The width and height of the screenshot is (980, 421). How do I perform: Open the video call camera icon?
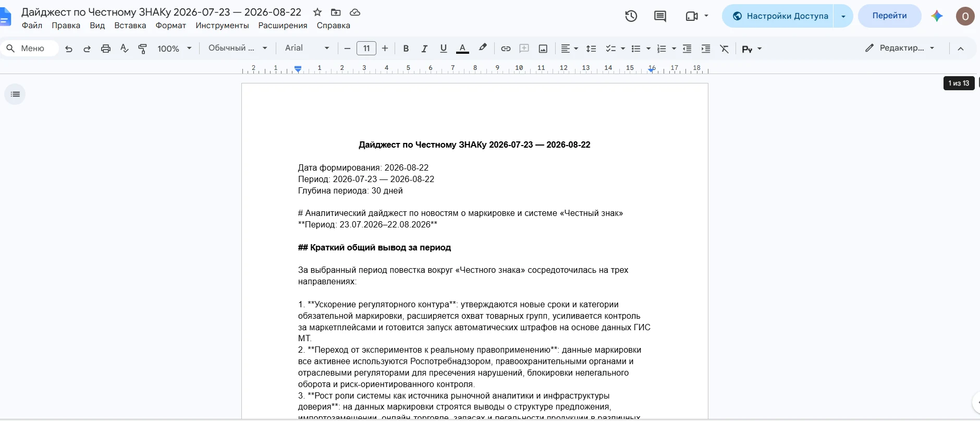coord(692,16)
